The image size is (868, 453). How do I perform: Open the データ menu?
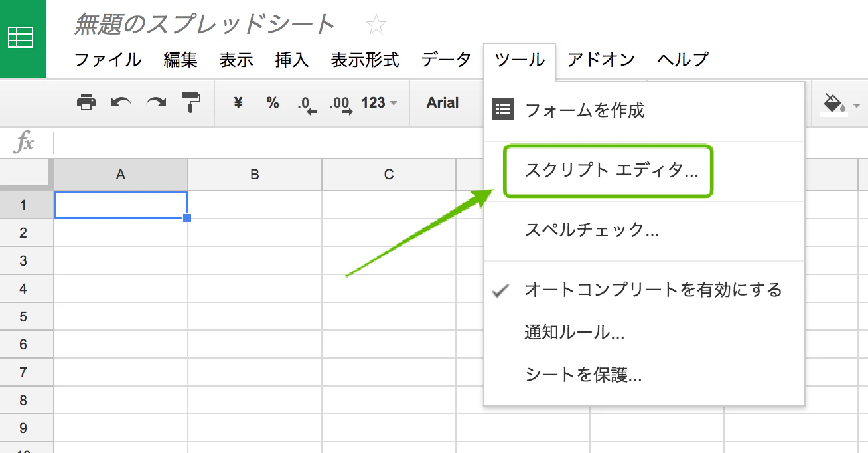(446, 60)
